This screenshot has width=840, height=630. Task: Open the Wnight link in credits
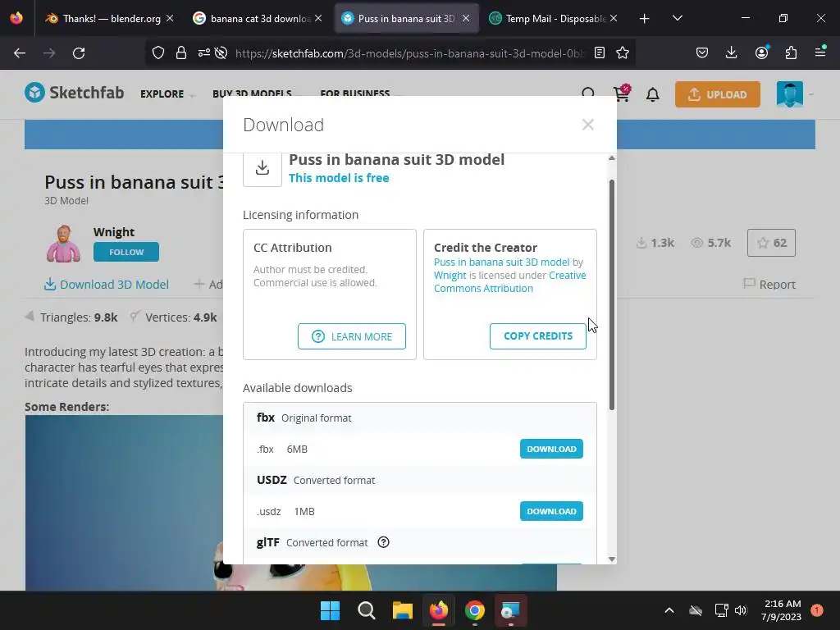pos(450,276)
